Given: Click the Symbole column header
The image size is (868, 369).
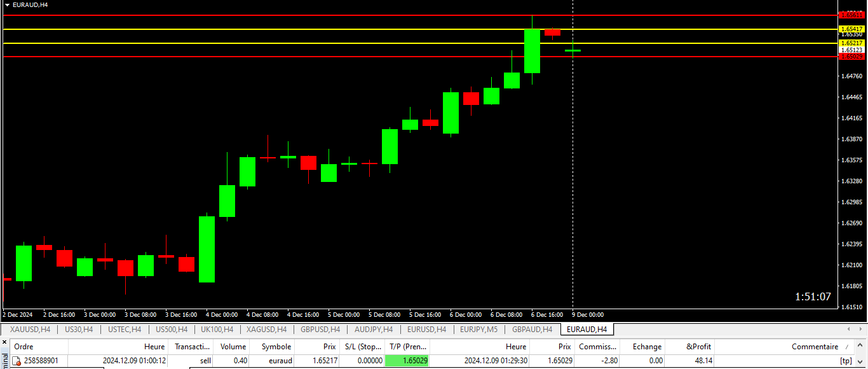Looking at the screenshot, I should point(273,347).
